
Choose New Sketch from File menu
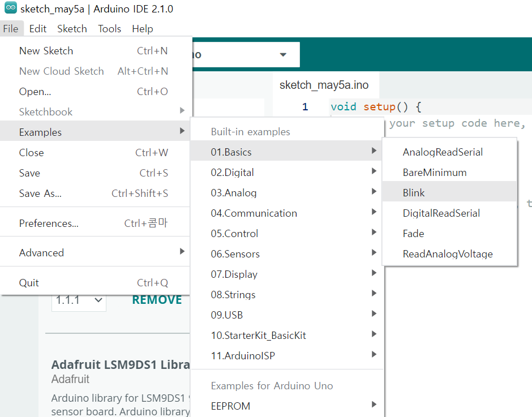95,51
